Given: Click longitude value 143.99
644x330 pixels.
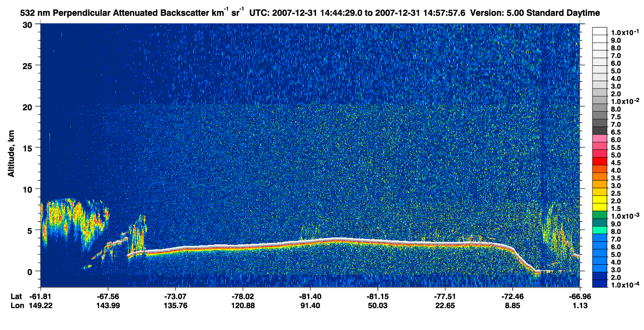Looking at the screenshot, I should pos(108,306).
